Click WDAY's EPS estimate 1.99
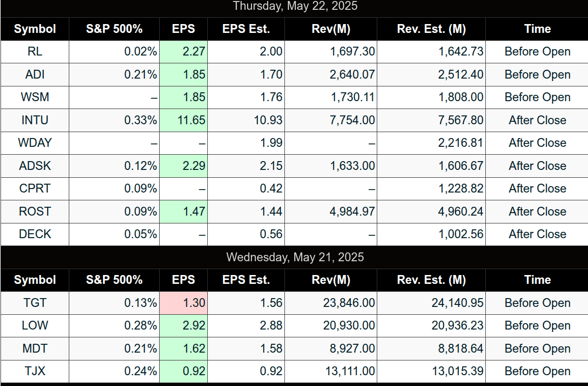 point(271,143)
